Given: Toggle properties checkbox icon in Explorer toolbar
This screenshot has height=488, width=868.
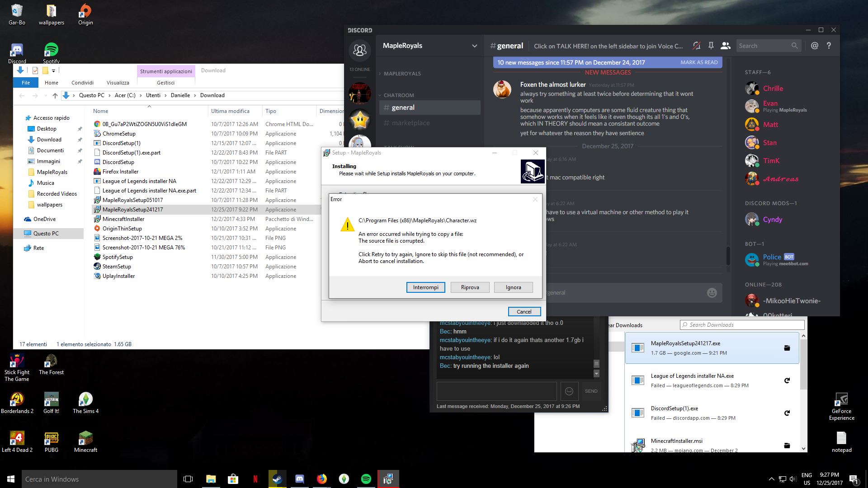Looking at the screenshot, I should (x=35, y=70).
